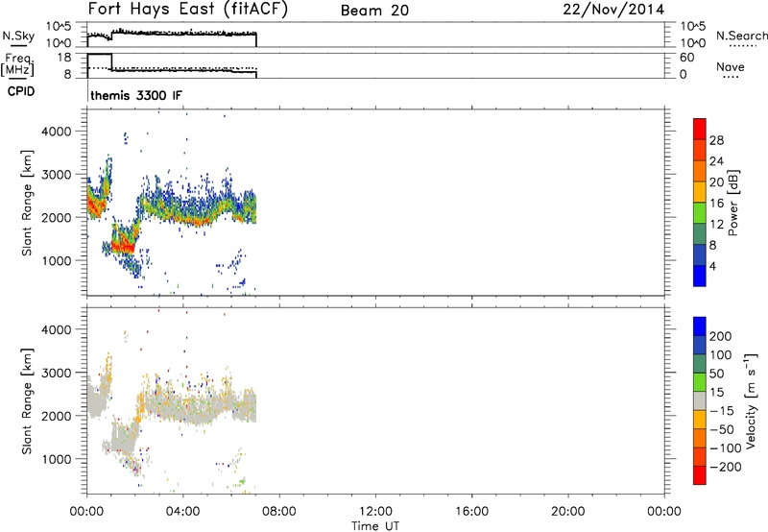The height and width of the screenshot is (532, 768).
Task: Click the red bottom of velocity colorbar
Action: 700,475
